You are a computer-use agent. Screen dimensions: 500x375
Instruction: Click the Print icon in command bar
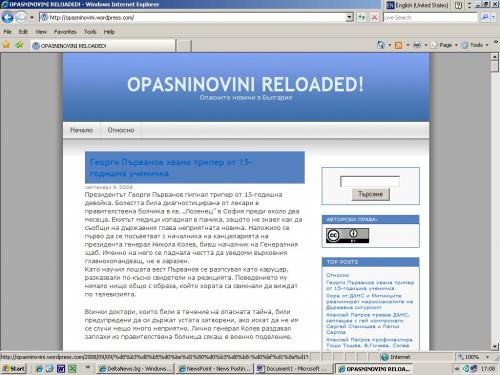417,45
